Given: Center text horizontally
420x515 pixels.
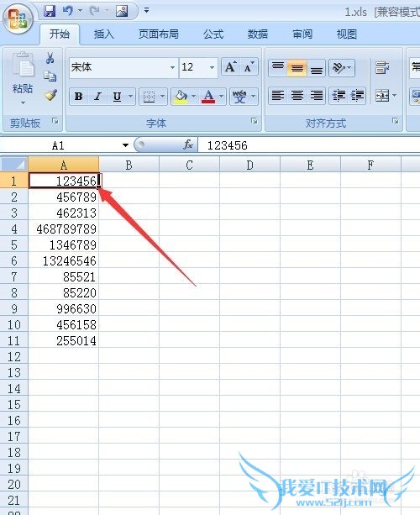Looking at the screenshot, I should click(x=297, y=96).
